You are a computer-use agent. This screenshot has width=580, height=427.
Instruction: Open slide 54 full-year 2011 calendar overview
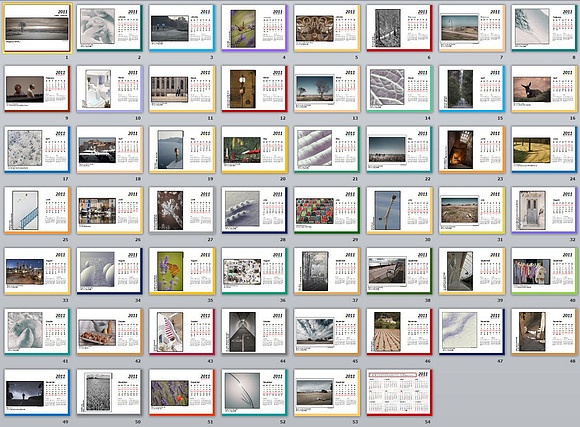(x=399, y=392)
